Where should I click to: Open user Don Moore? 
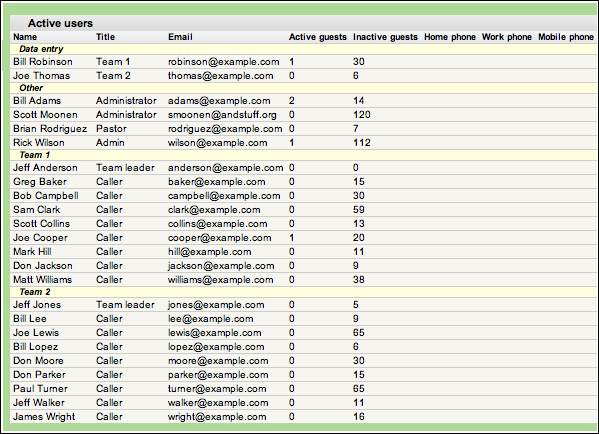pyautogui.click(x=38, y=361)
